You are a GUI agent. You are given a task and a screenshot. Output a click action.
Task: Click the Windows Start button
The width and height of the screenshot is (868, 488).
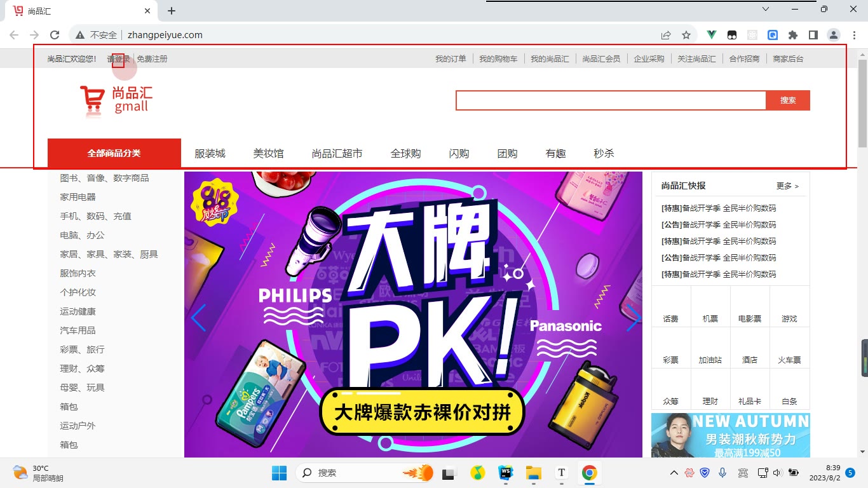point(279,473)
